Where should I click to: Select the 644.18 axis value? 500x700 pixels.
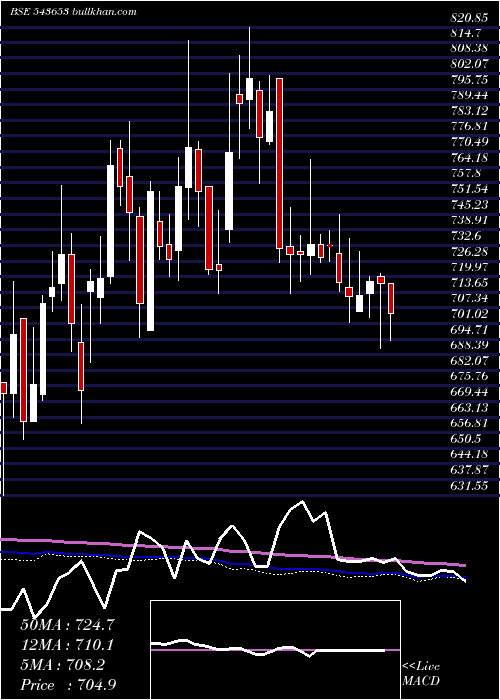468,454
